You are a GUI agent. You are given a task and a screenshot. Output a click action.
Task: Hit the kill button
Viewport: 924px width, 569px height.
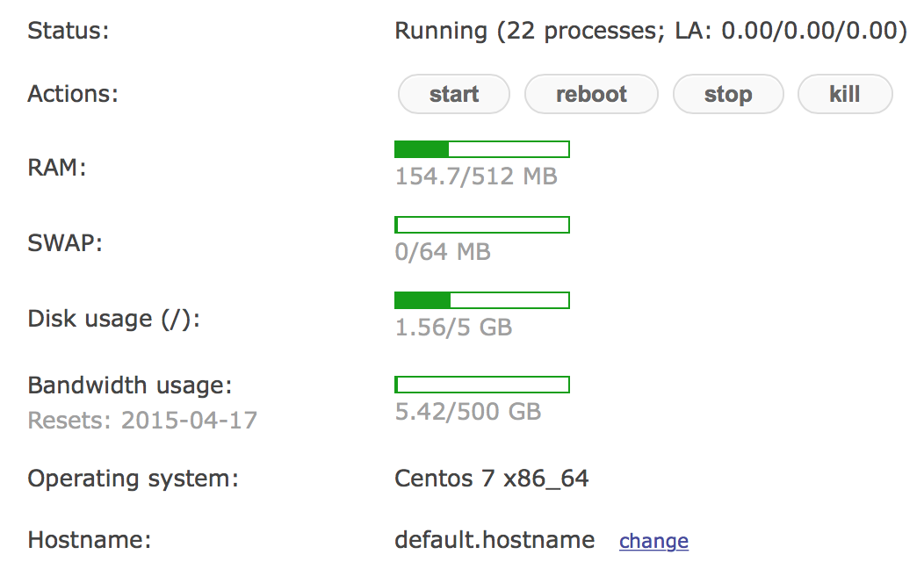pos(844,94)
